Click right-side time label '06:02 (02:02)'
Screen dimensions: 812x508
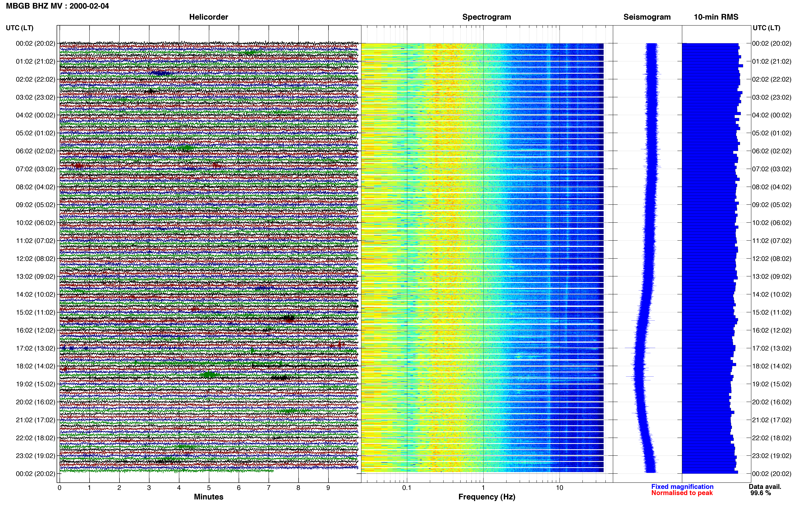772,151
